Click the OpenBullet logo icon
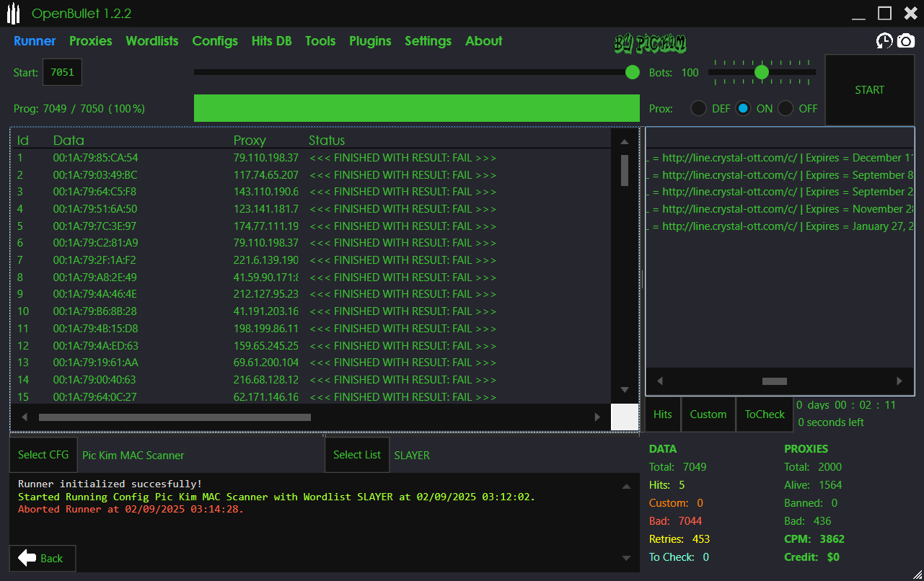The width and height of the screenshot is (924, 581). (14, 14)
